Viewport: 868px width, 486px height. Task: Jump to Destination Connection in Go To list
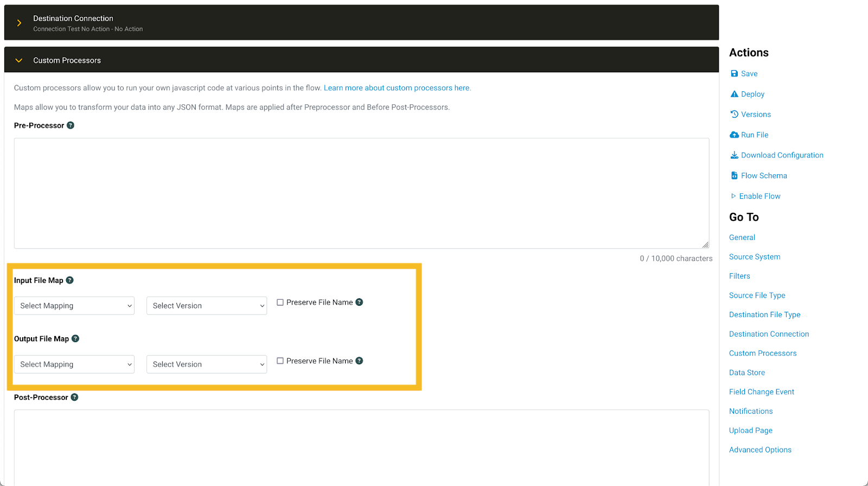point(769,334)
